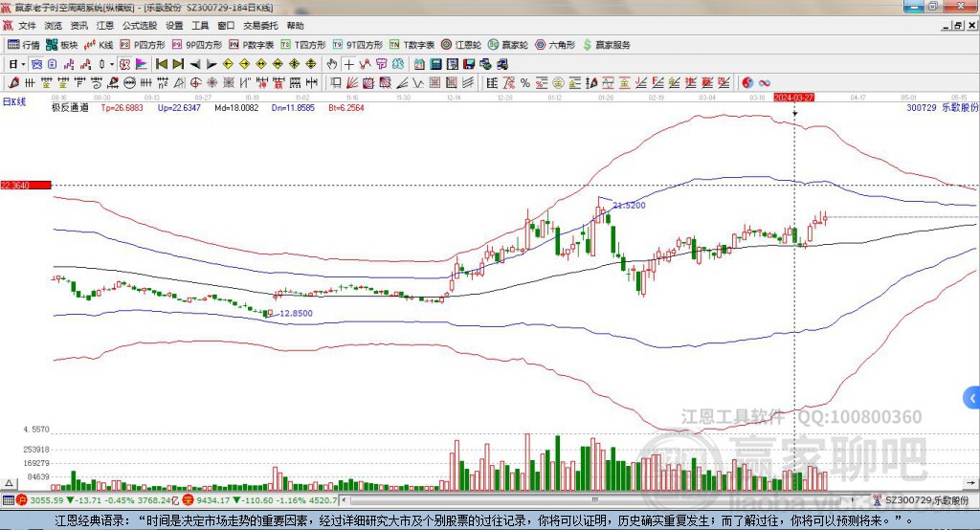The width and height of the screenshot is (980, 530).
Task: Click the Dn=11.8585 indicator value
Action: coord(293,107)
